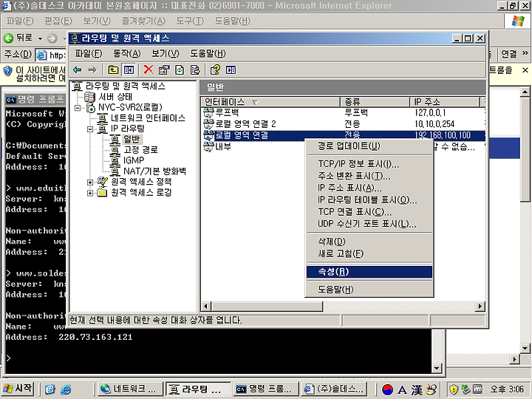Viewport: 532px width, 399px height.
Task: Click the Refresh toolbar icon
Action: [x=180, y=70]
